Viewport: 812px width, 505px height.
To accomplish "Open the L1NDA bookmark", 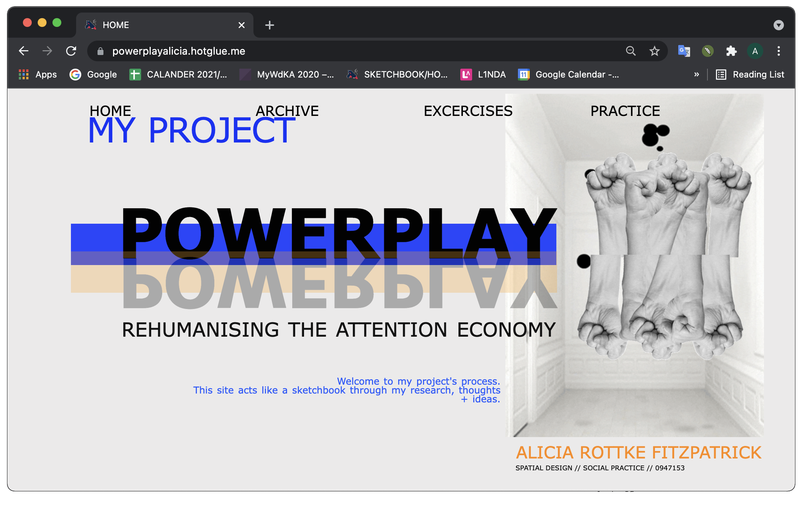I will [x=483, y=75].
